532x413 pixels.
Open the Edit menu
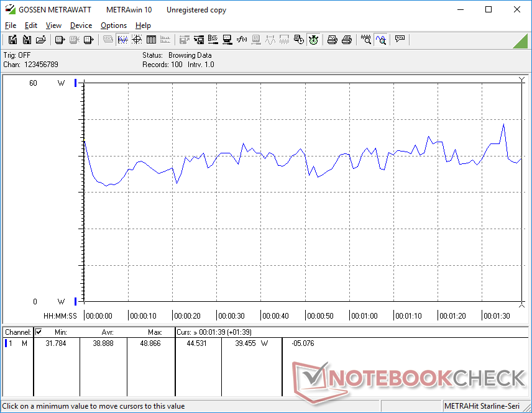(x=31, y=25)
